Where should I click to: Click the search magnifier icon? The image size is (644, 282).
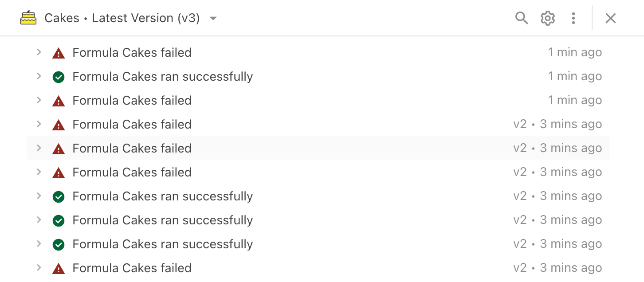[x=522, y=18]
